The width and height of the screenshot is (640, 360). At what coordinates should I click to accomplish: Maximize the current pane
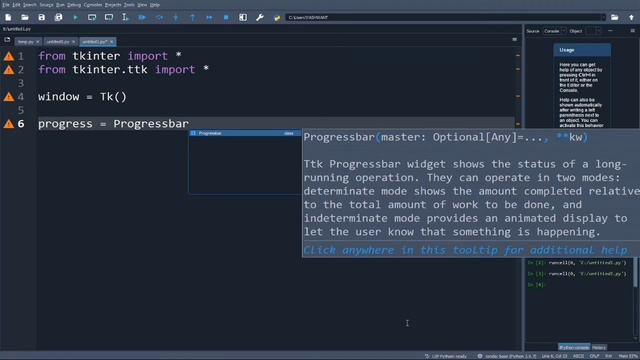[243, 18]
